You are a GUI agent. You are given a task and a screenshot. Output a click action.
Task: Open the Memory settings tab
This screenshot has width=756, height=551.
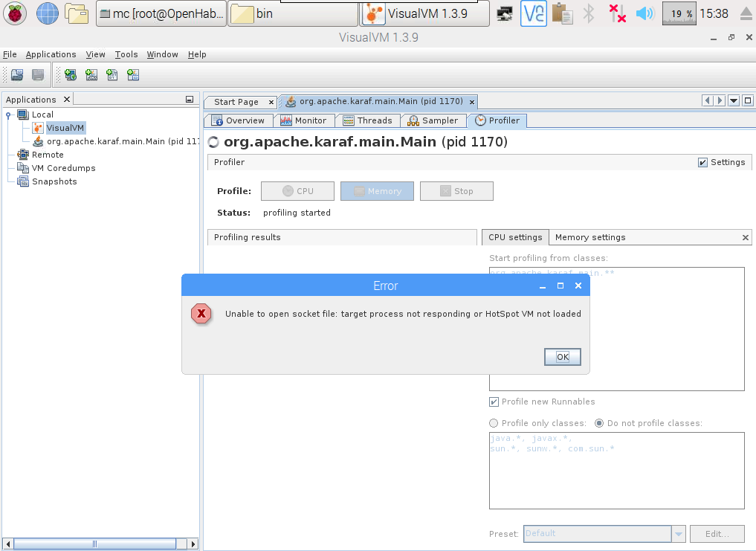pyautogui.click(x=590, y=237)
